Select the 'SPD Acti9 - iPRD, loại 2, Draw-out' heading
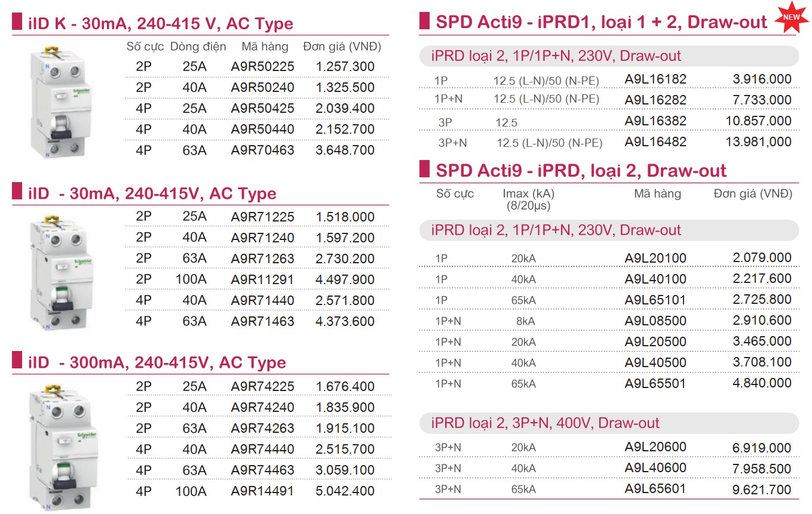The width and height of the screenshot is (812, 514). pyautogui.click(x=581, y=171)
